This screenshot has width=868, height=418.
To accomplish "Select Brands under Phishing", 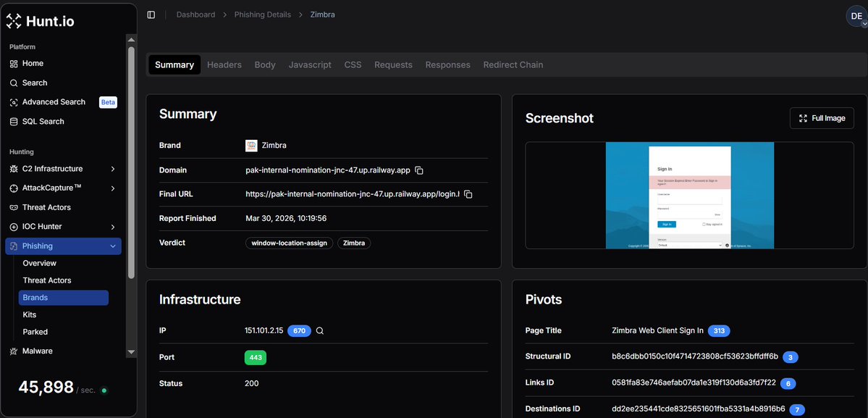I will tap(64, 298).
